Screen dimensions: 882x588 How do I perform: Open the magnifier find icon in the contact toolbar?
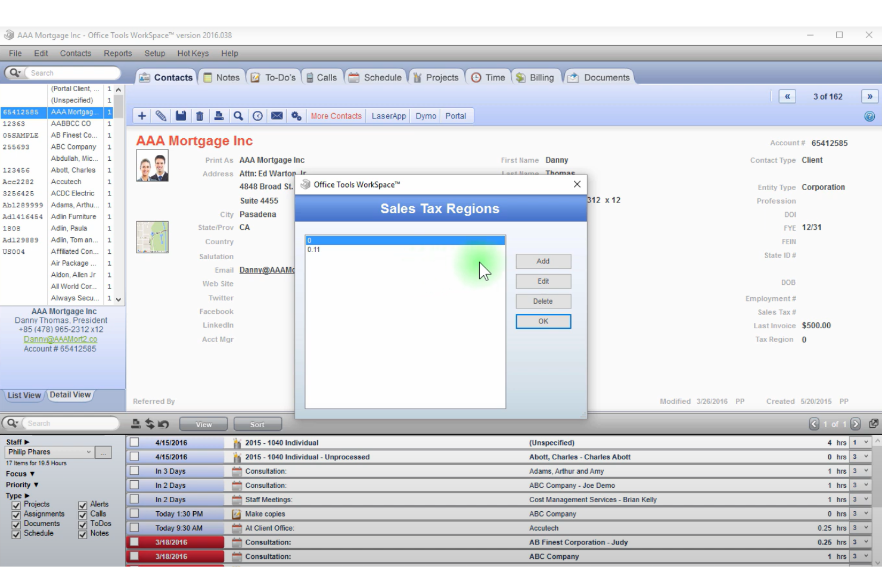pos(238,116)
